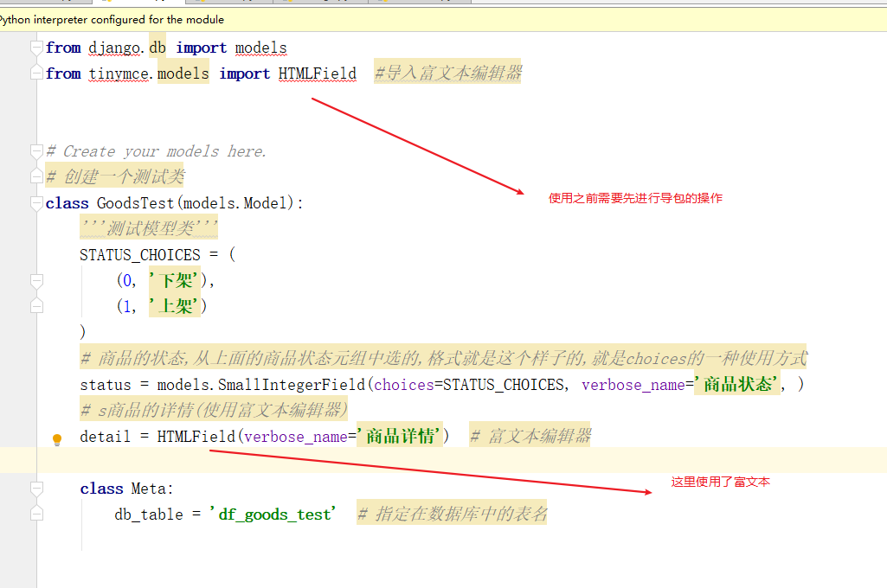Image resolution: width=887 pixels, height=588 pixels.
Task: Click the string '下架'
Action: click(175, 280)
